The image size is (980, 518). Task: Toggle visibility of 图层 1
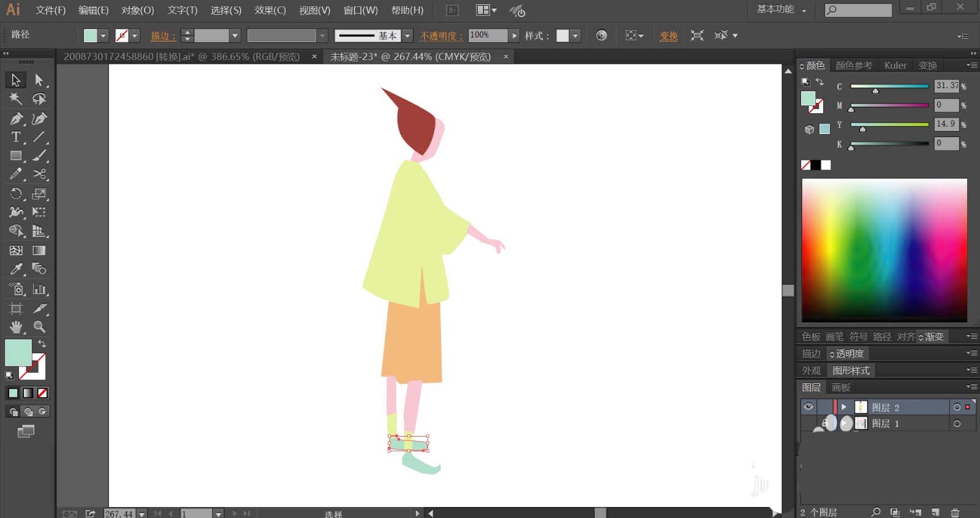(x=809, y=423)
